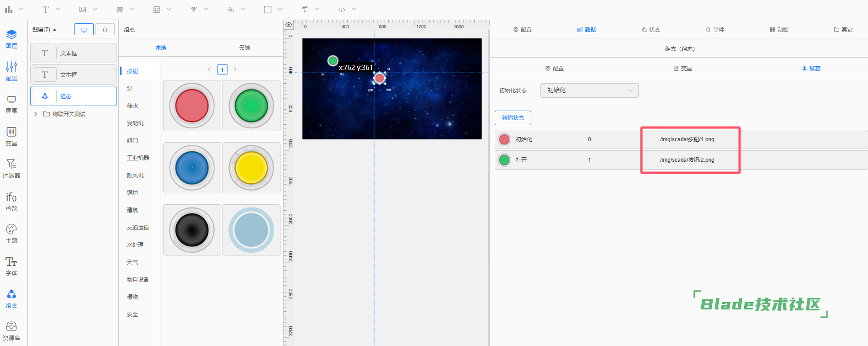Open the 资源库 resource library icon
The image size is (868, 346).
[11, 331]
